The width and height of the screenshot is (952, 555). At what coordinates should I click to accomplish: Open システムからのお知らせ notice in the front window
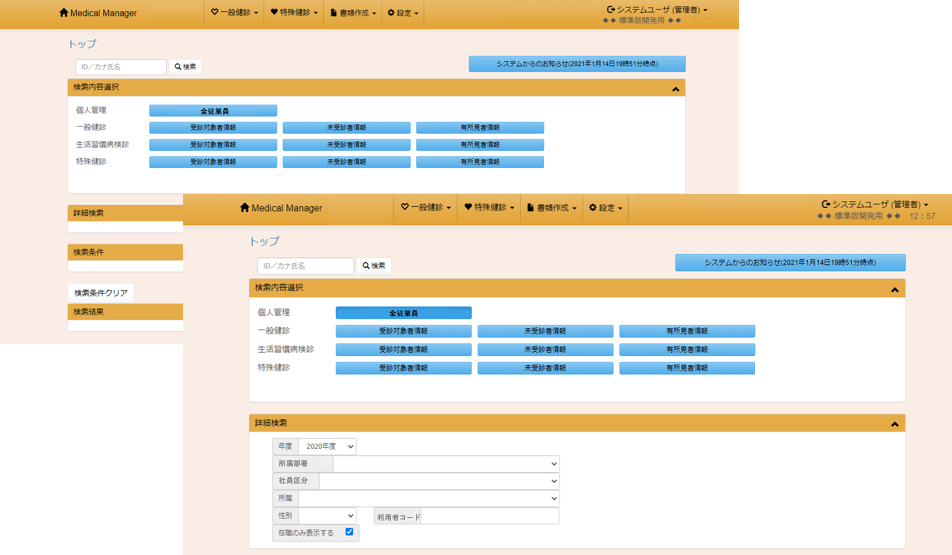[790, 262]
